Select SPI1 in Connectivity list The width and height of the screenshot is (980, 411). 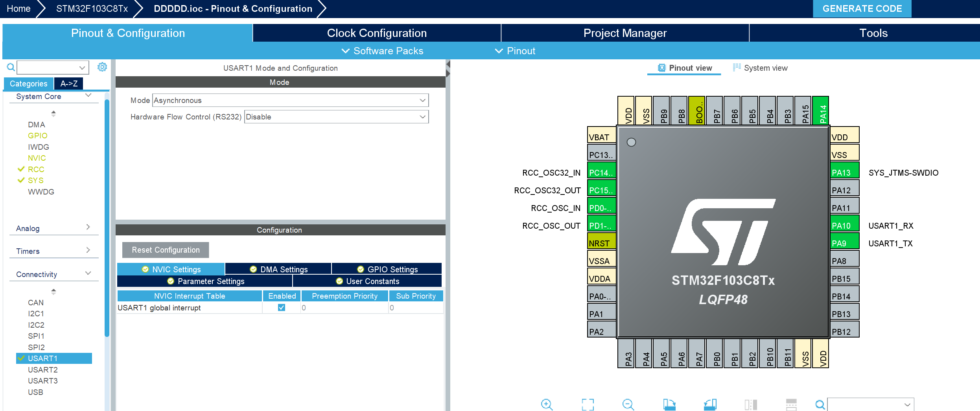[x=36, y=336]
